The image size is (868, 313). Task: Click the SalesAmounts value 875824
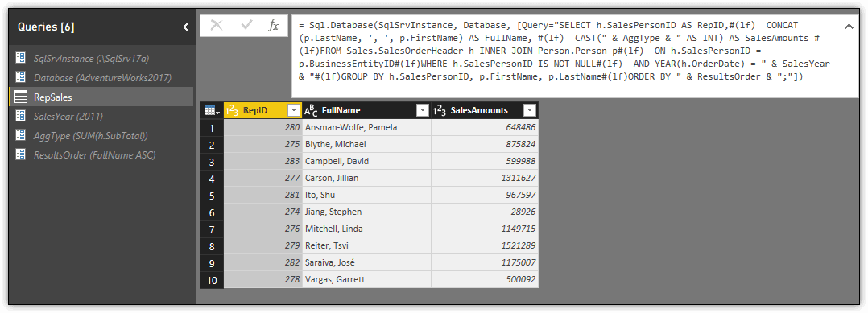point(485,144)
